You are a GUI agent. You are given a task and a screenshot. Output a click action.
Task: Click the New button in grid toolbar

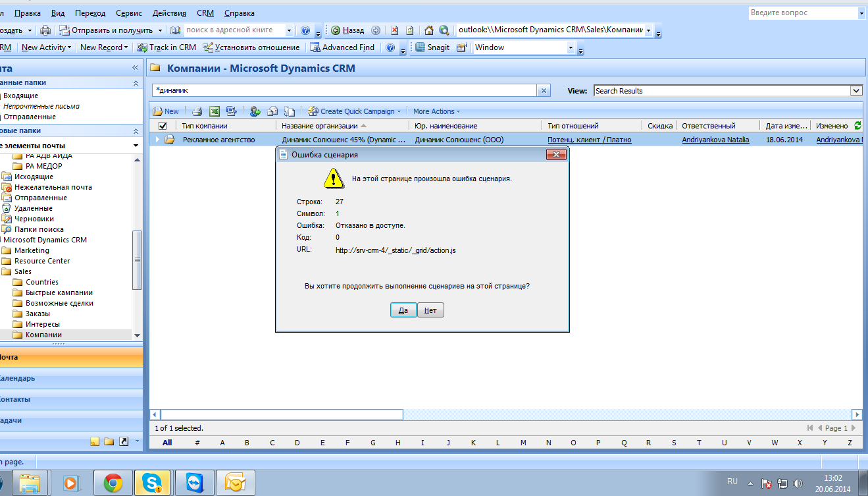[x=166, y=111]
